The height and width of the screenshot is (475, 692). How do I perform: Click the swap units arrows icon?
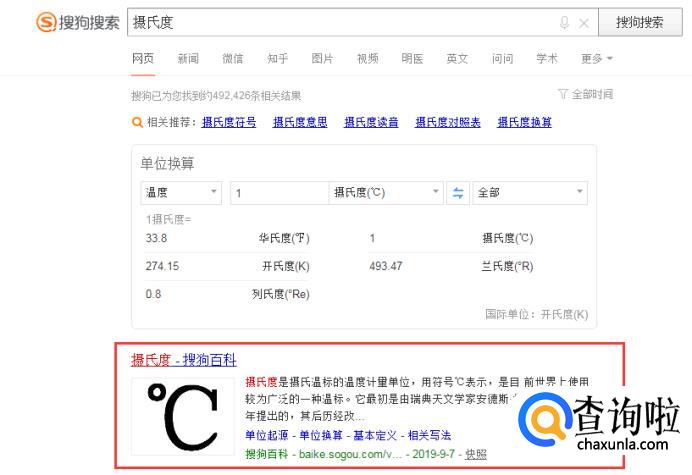pos(458,193)
